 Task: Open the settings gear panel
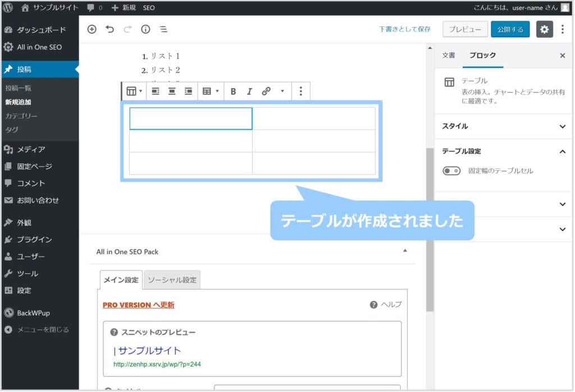click(544, 29)
